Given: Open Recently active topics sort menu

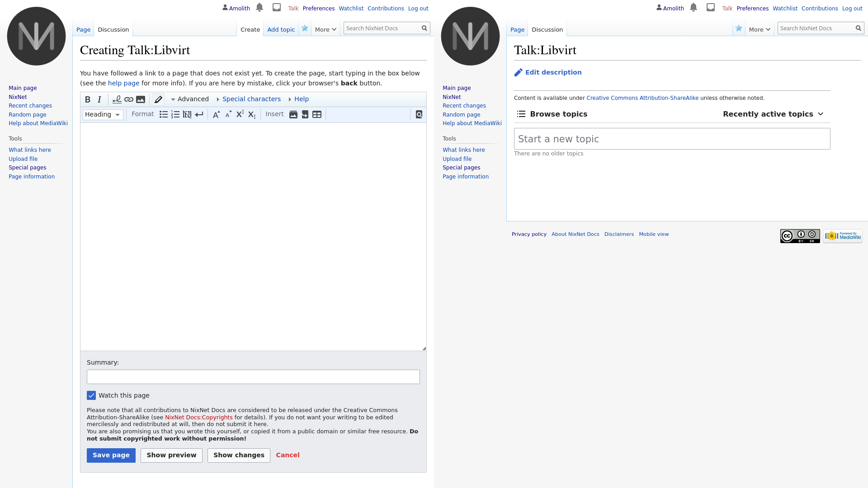Looking at the screenshot, I should click(x=773, y=114).
